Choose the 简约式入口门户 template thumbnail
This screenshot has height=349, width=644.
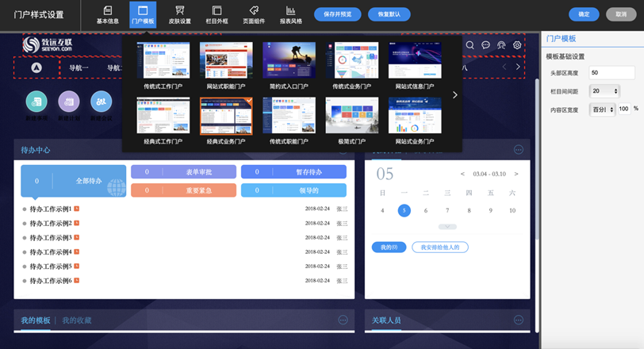point(289,60)
